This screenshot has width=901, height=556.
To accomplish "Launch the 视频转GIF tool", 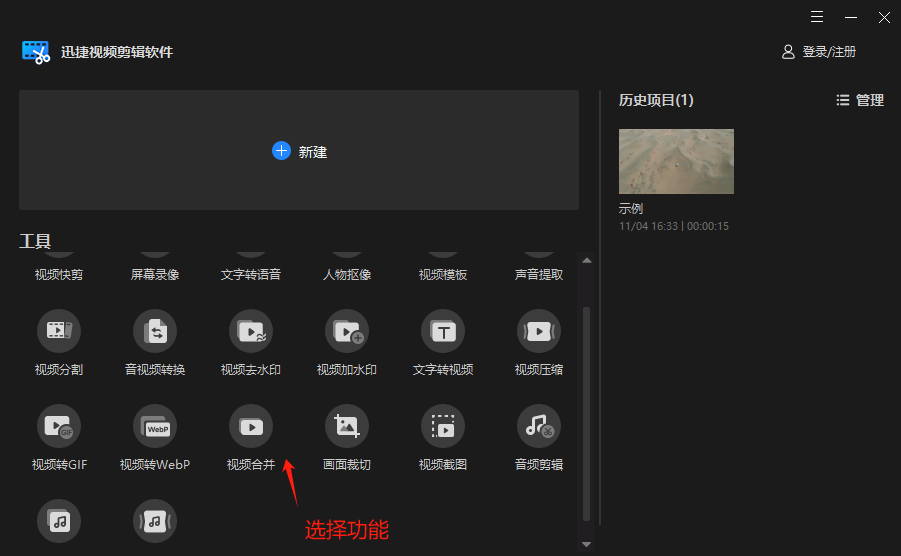I will coord(59,426).
